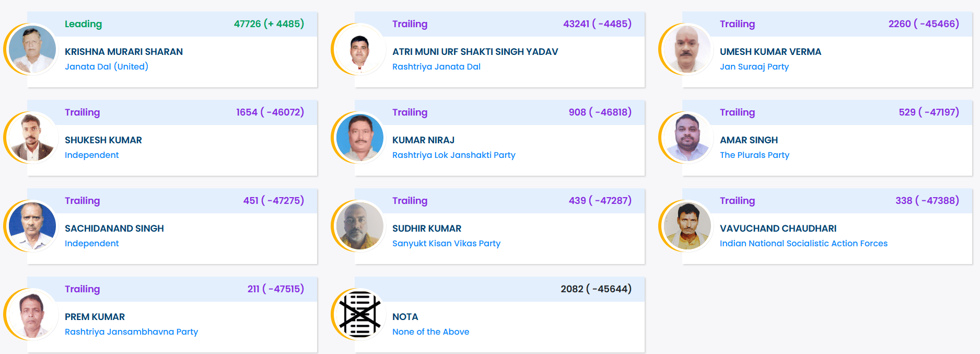Click Atri Muni's candidate photo

[x=360, y=49]
